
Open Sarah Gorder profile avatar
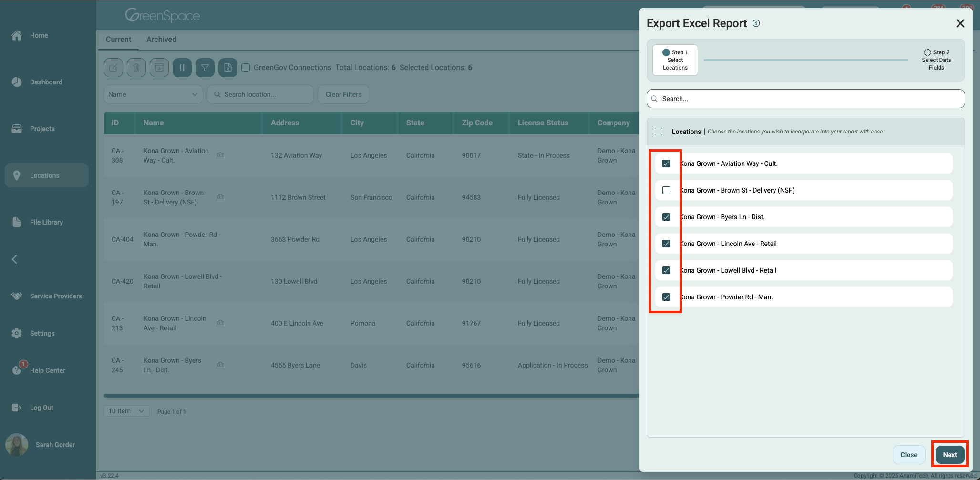click(x=17, y=445)
